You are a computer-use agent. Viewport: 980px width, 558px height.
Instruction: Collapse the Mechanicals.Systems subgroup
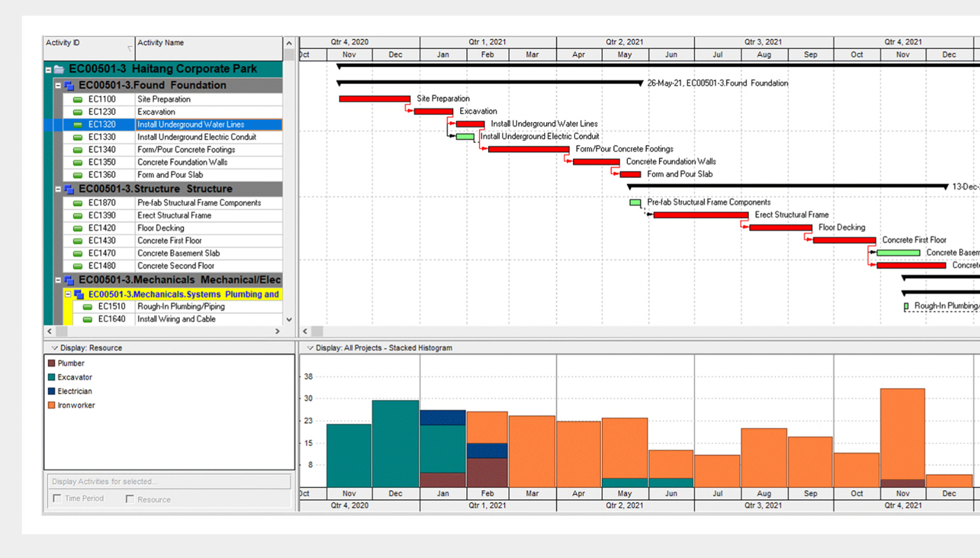coord(68,294)
